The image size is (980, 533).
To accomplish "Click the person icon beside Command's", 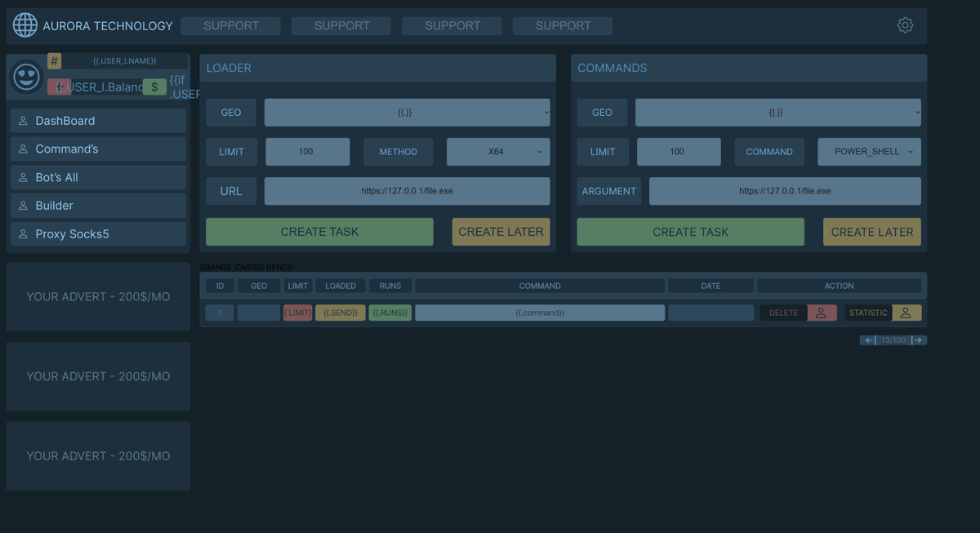I will [23, 149].
